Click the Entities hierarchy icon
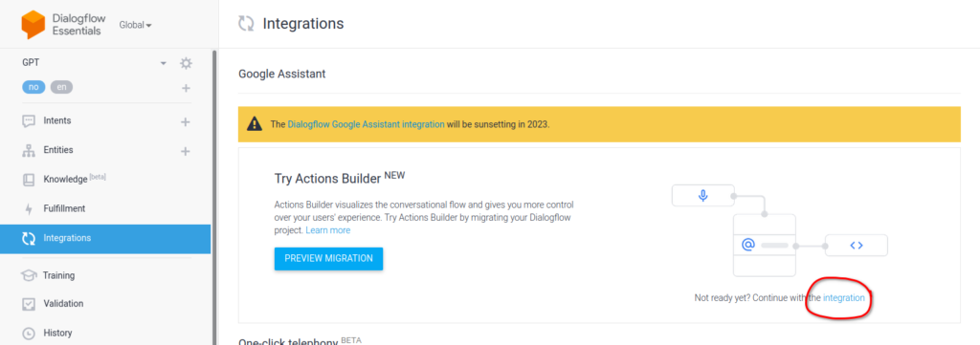Image resolution: width=980 pixels, height=345 pixels. click(x=29, y=150)
